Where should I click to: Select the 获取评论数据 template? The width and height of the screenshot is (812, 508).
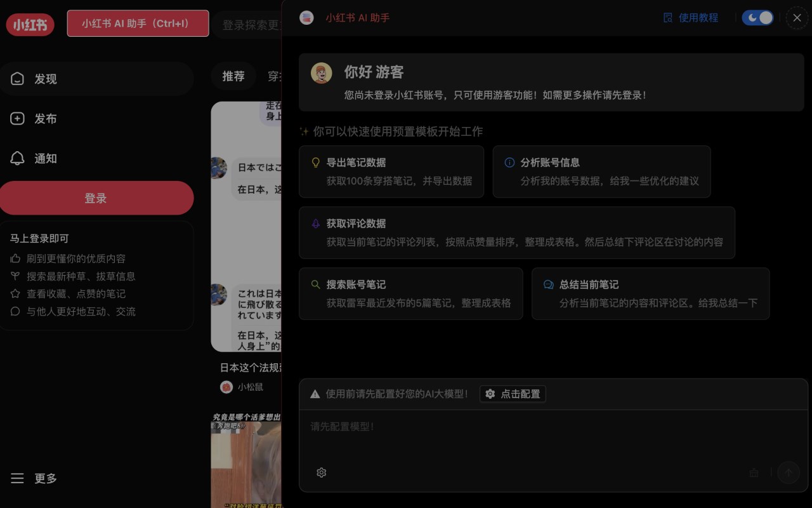pos(517,232)
